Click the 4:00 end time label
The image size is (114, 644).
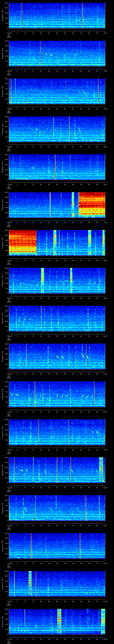click(105, 109)
